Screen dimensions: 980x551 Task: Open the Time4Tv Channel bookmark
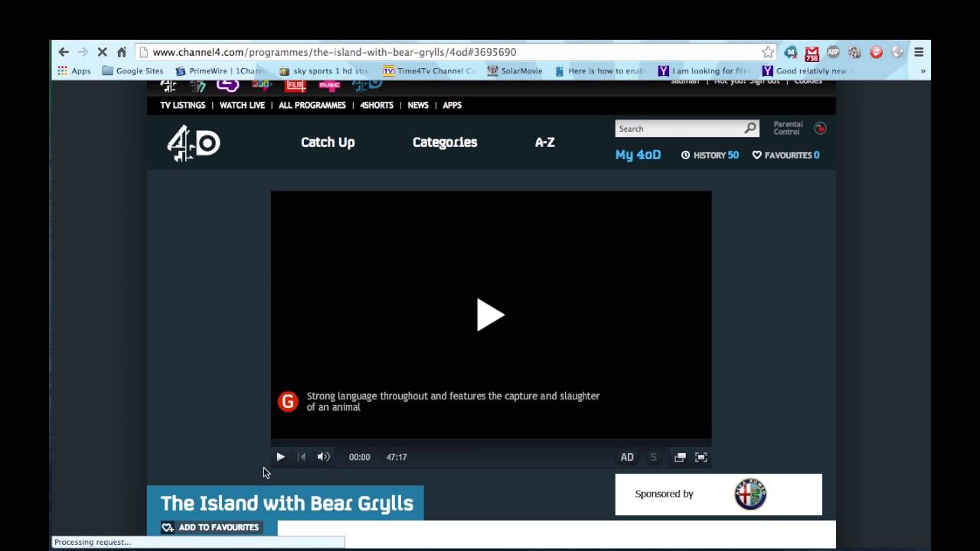[x=429, y=70]
